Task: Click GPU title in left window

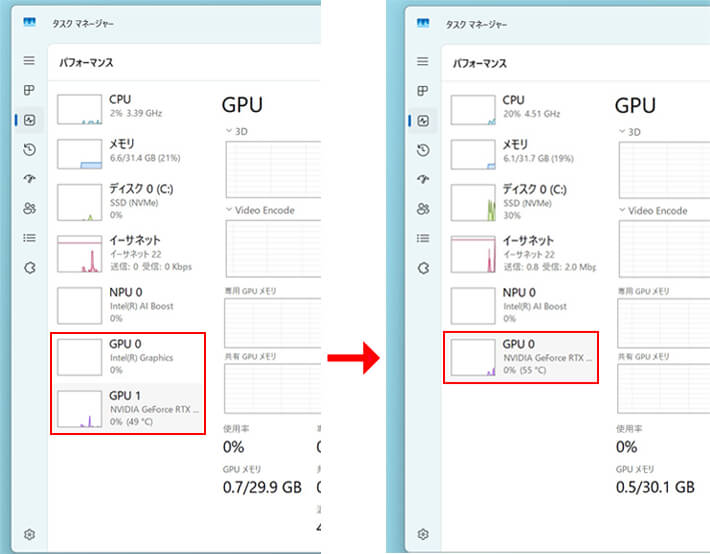Action: point(242,105)
